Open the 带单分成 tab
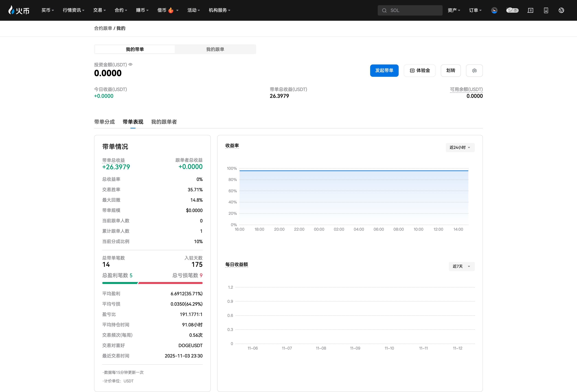 (x=104, y=122)
